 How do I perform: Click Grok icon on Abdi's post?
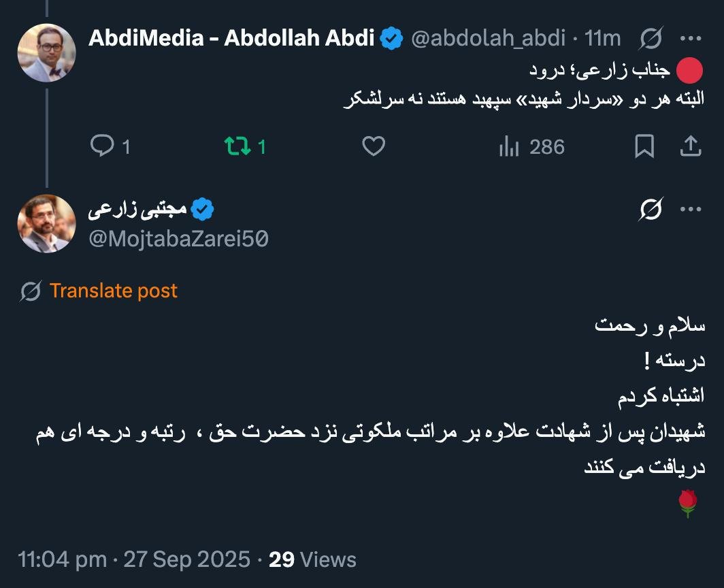[x=651, y=39]
